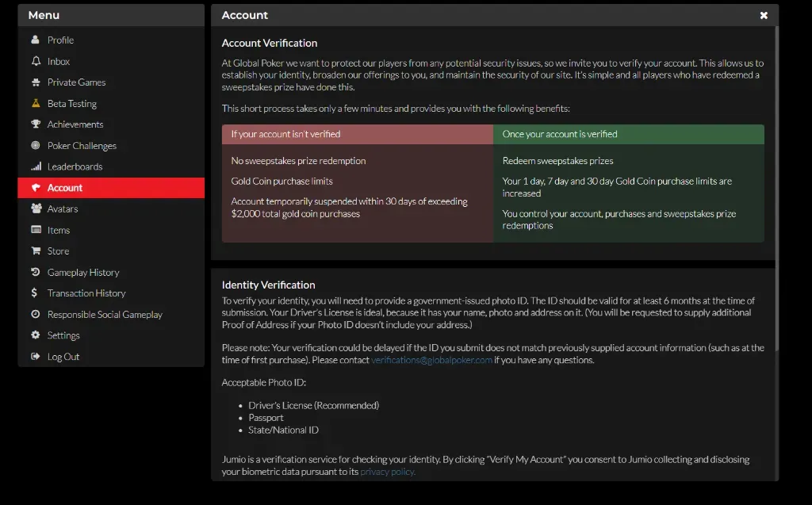Image resolution: width=812 pixels, height=505 pixels.
Task: Open the Jumio privacy policy link
Action: (x=388, y=472)
